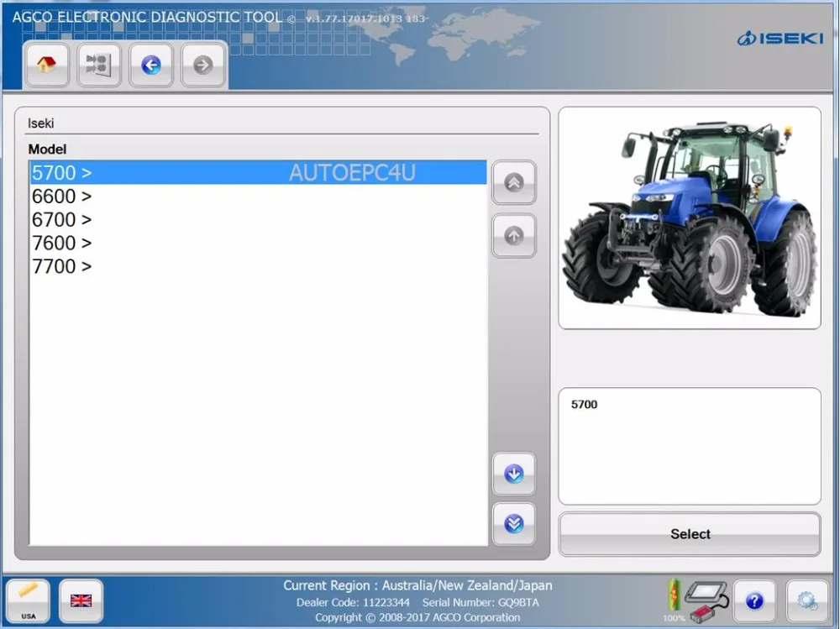Choose the 6700 model row
Screen dimensions: 840x629
click(258, 220)
